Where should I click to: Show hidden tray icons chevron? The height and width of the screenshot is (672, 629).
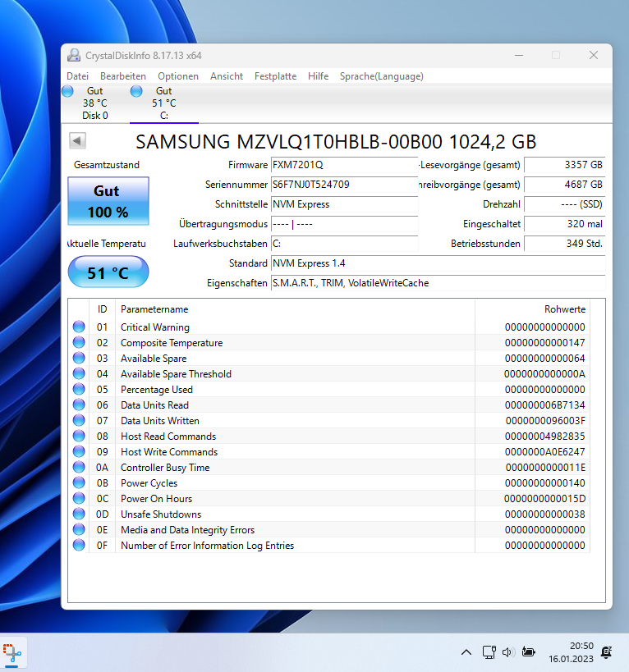click(466, 652)
